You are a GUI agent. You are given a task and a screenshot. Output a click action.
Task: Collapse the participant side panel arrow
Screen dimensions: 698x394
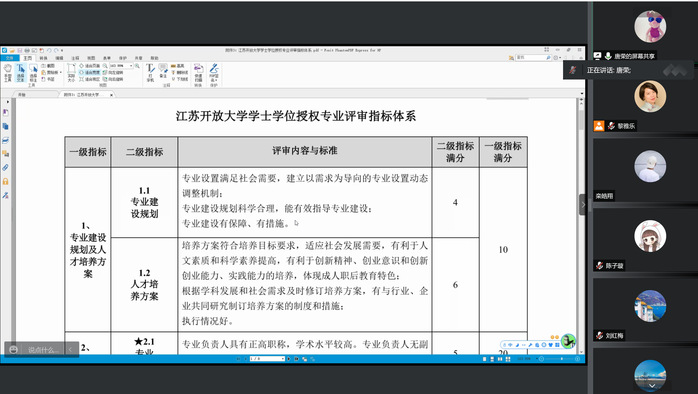point(583,205)
